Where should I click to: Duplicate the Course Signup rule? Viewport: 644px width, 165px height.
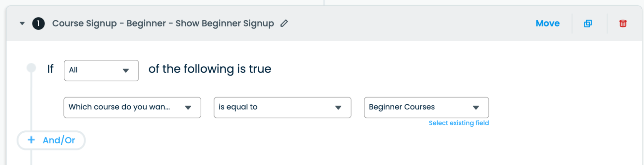click(x=588, y=24)
